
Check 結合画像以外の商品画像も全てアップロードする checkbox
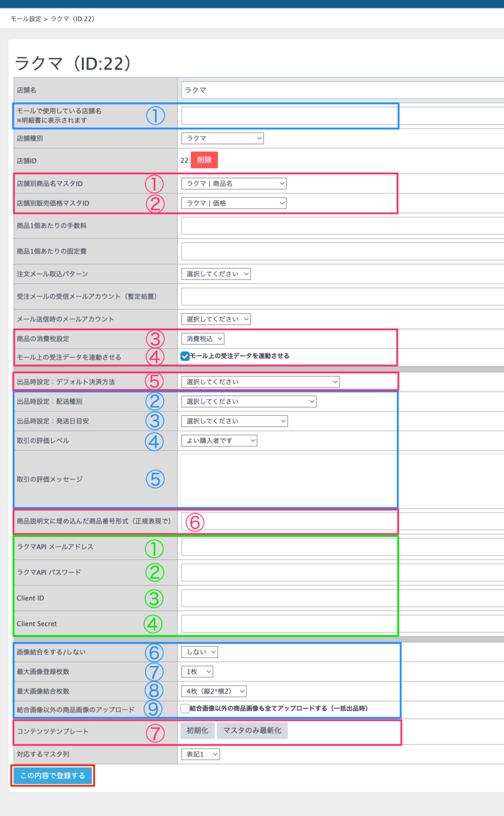pos(185,708)
